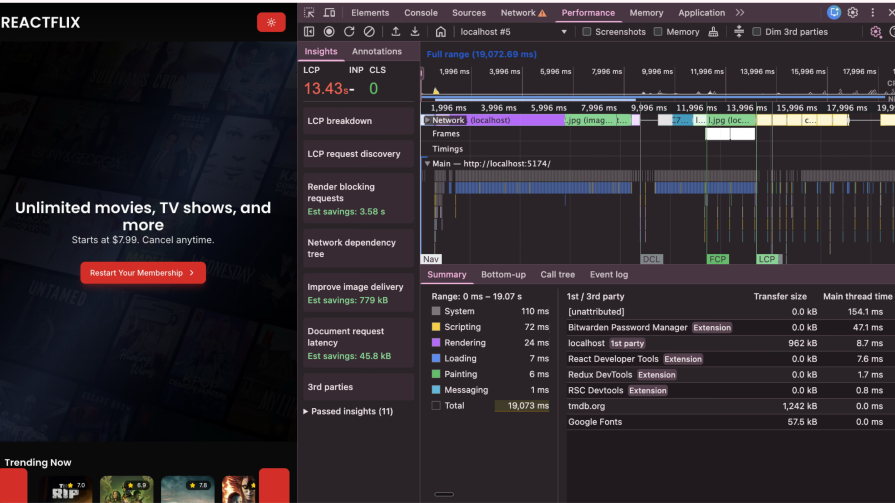Click Restart Your Membership button
Viewport: 895px width, 503px height.
tap(143, 273)
